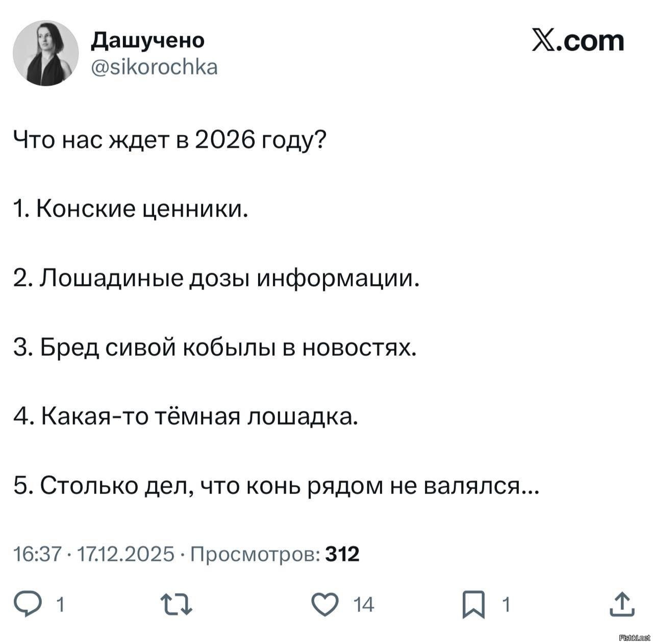Repost the tweet with the retweet icon
653x644 pixels.
click(177, 605)
